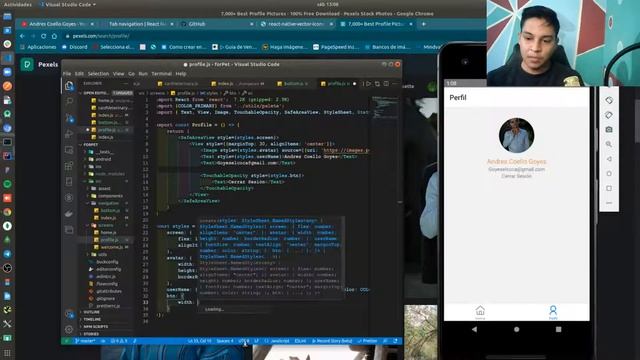Open the Ubuntu dock app grid icon
640x360 pixels.
pyautogui.click(x=7, y=353)
